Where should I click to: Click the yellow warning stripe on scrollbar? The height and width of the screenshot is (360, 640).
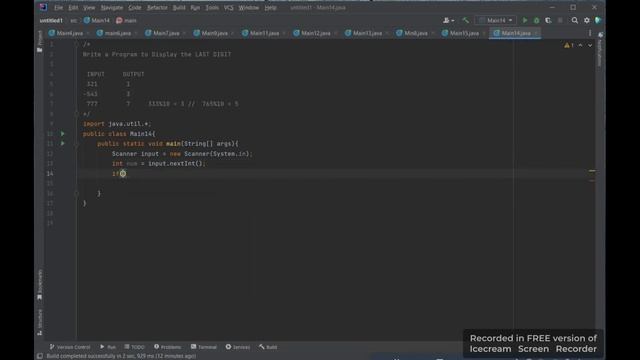(x=592, y=171)
